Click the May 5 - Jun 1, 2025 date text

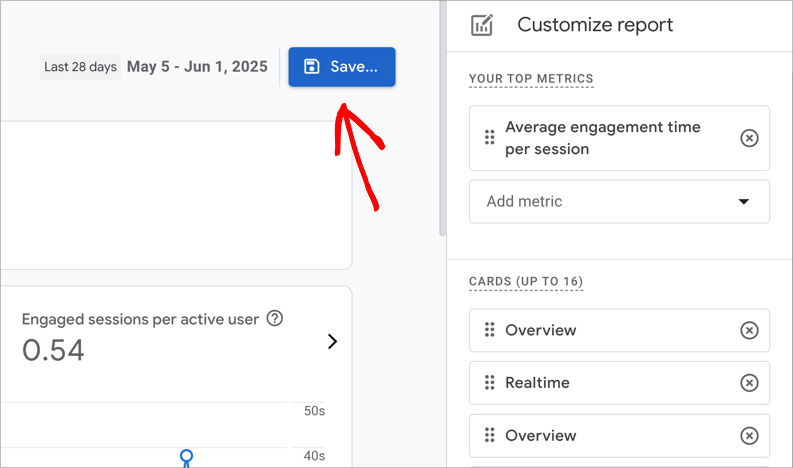pyautogui.click(x=197, y=67)
